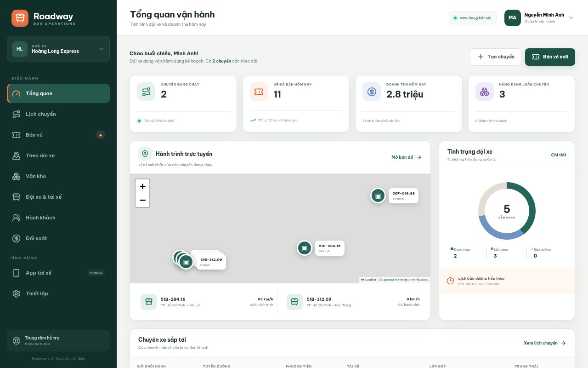Click the Bán vé mới button

550,57
